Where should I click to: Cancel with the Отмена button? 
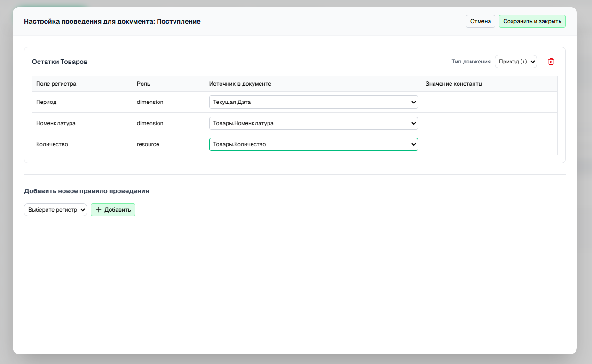pos(481,21)
